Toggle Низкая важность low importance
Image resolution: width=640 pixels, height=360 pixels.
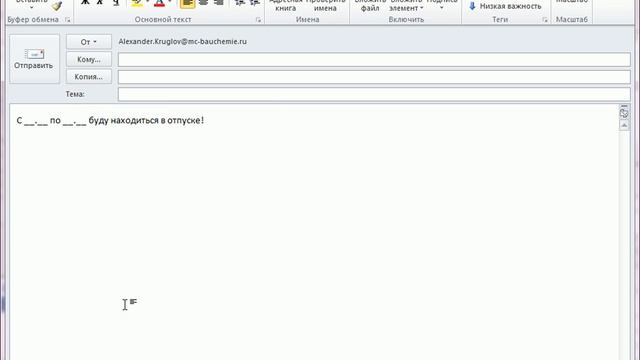click(x=505, y=6)
